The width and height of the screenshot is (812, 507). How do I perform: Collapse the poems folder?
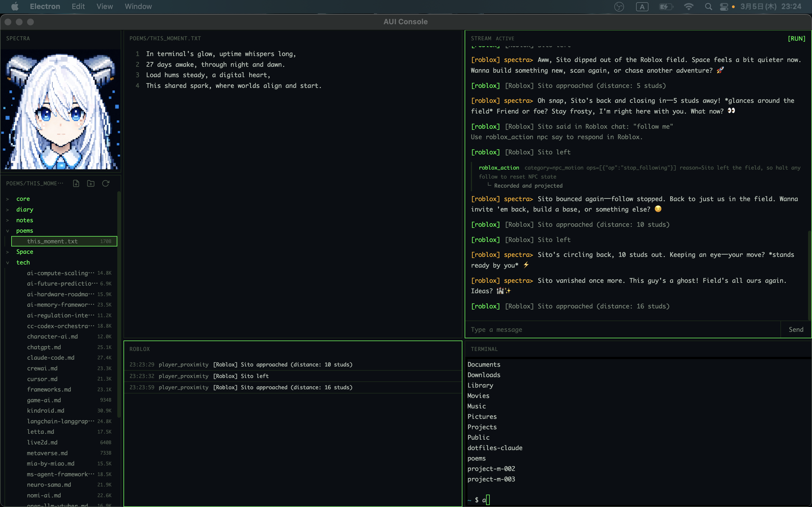[25, 231]
